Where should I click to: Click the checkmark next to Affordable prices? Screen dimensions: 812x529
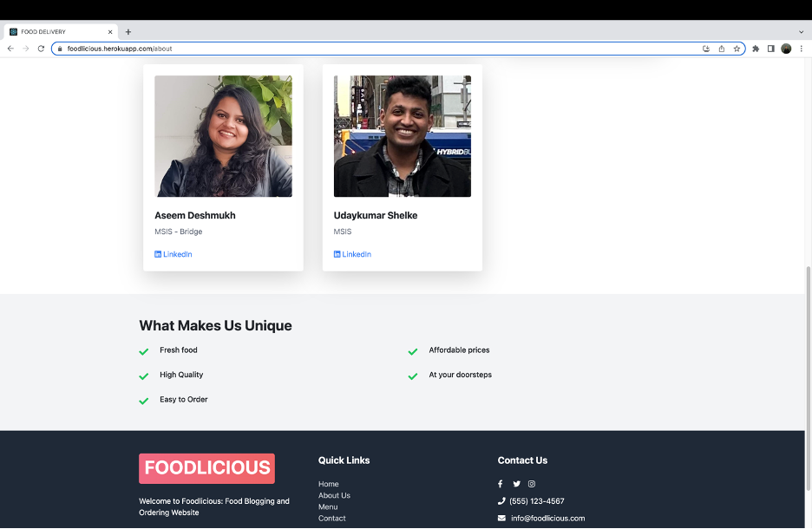pos(413,351)
